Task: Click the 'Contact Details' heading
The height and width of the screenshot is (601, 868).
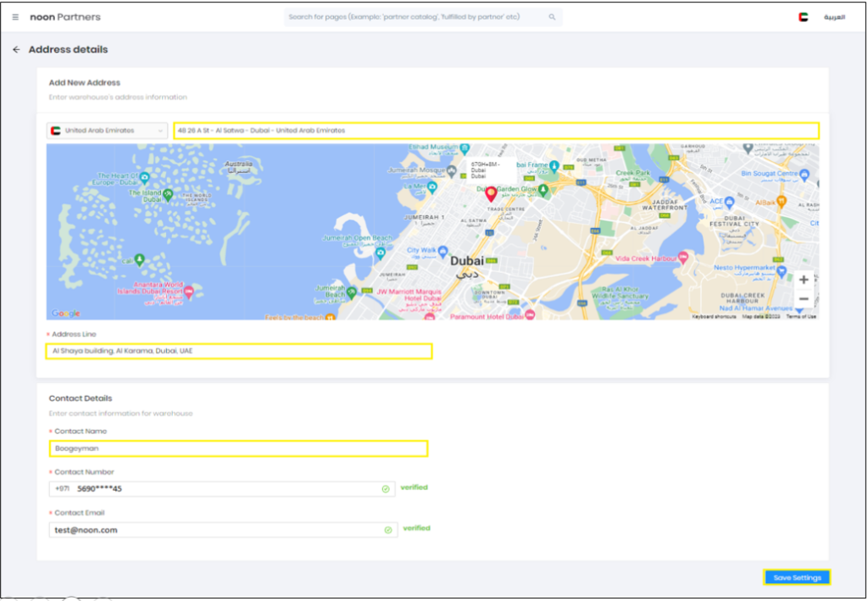Action: [81, 398]
